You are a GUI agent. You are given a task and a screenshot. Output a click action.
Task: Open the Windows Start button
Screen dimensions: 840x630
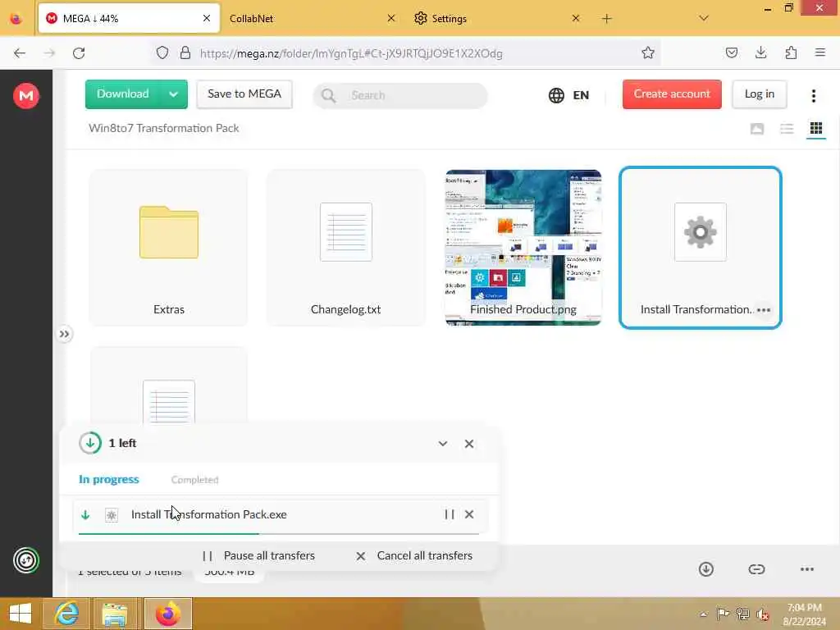[21, 614]
